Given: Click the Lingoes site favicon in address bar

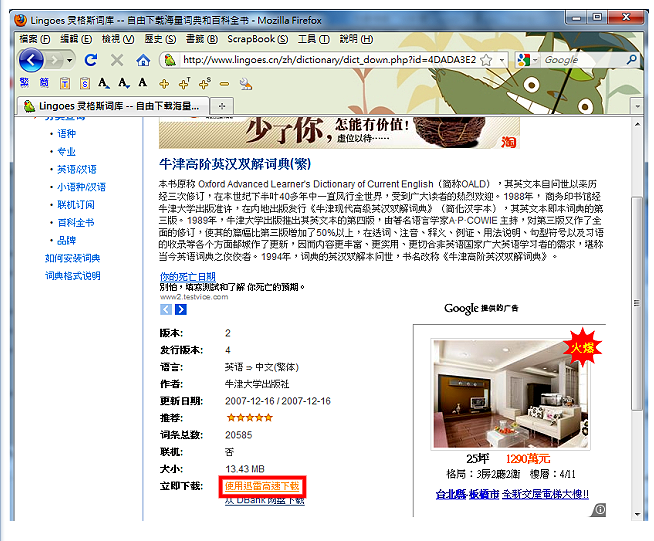Looking at the screenshot, I should [170, 60].
